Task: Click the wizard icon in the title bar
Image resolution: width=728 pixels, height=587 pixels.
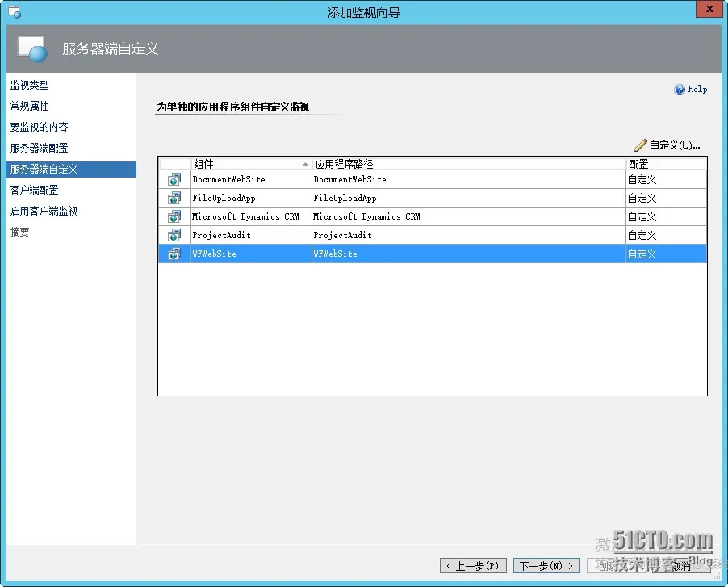Action: (x=15, y=12)
